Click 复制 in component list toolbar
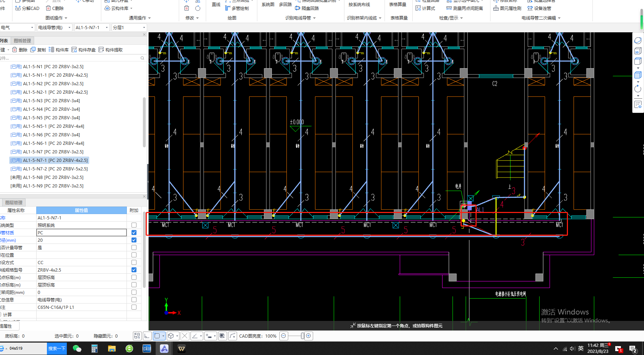The height and width of the screenshot is (355, 644). click(38, 50)
